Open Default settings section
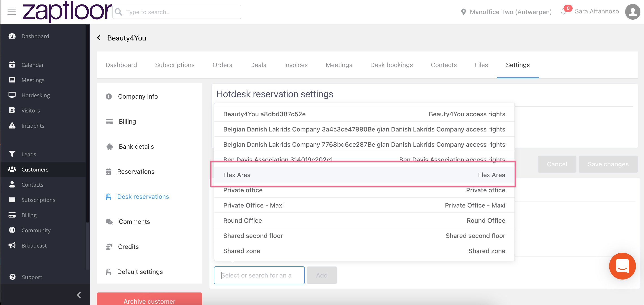Viewport: 644px width, 305px height. pyautogui.click(x=140, y=272)
